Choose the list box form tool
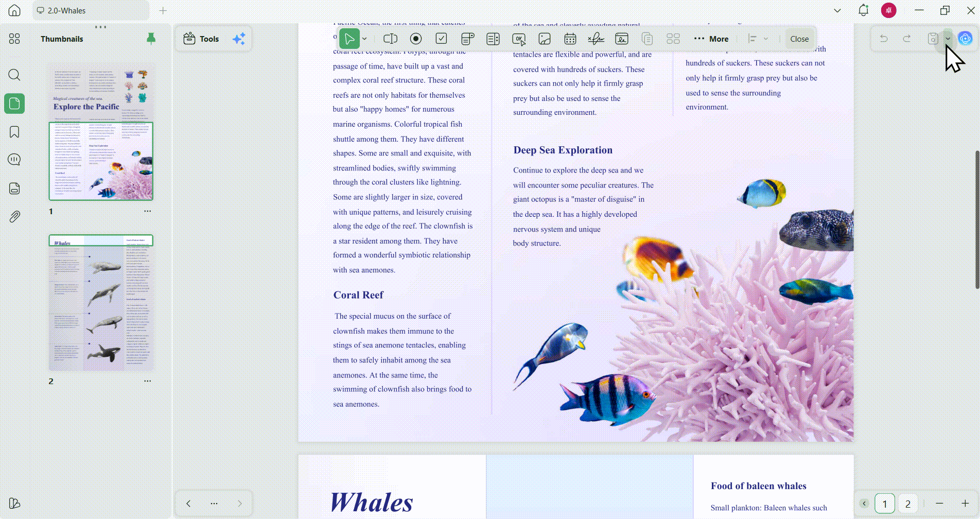 493,39
